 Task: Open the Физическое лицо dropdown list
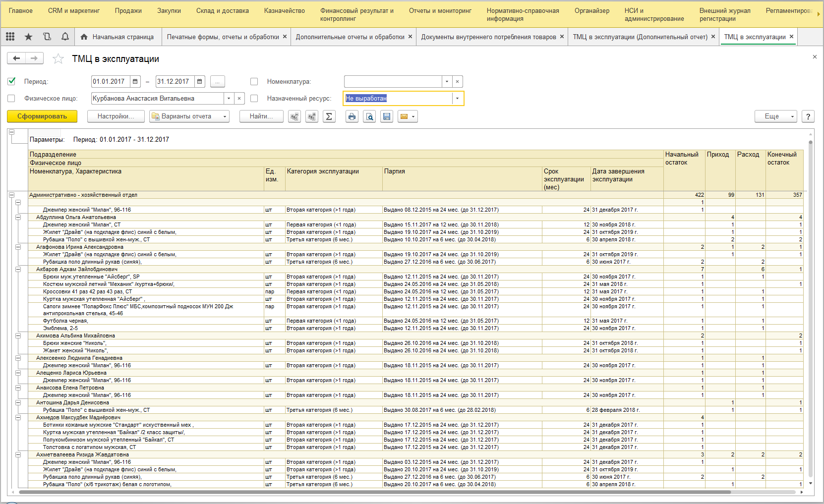[x=229, y=98]
